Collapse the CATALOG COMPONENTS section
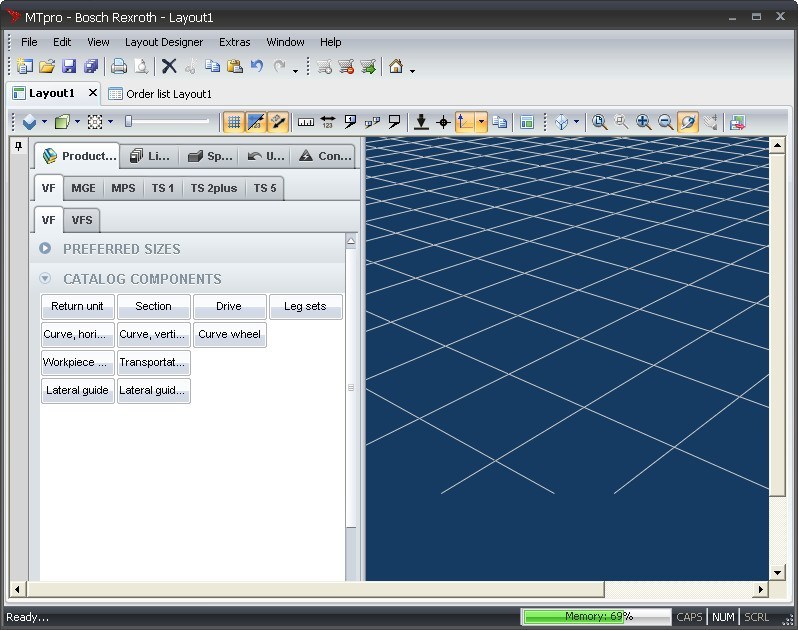Image resolution: width=798 pixels, height=630 pixels. 45,278
